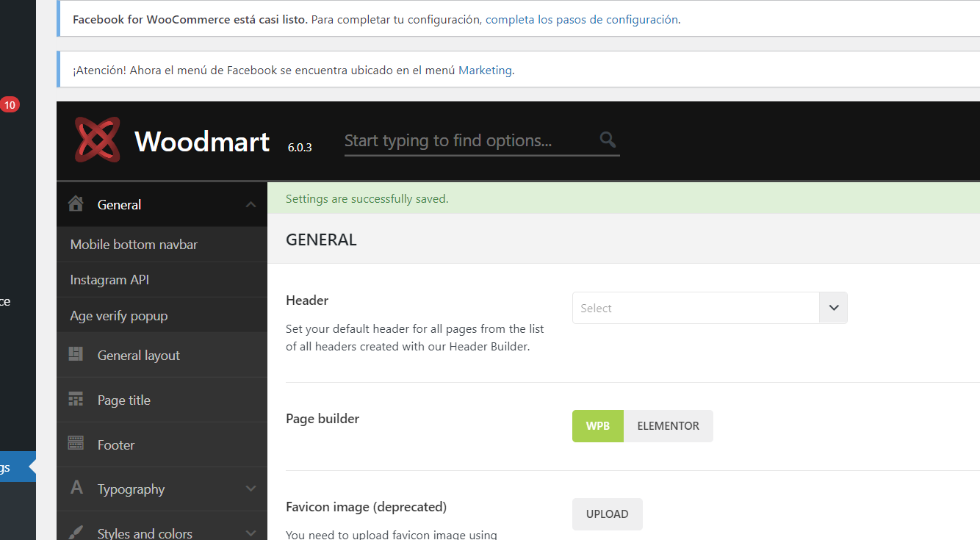
Task: Open Age verify popup settings
Action: pyautogui.click(x=162, y=315)
